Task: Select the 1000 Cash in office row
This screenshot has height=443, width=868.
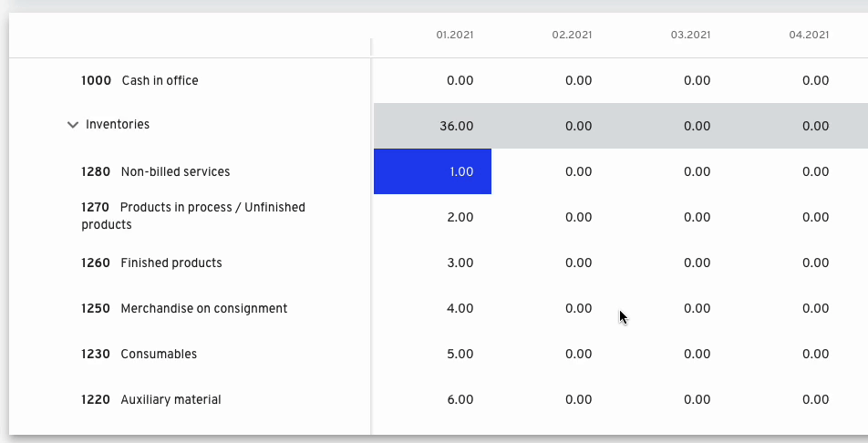Action: pyautogui.click(x=139, y=80)
